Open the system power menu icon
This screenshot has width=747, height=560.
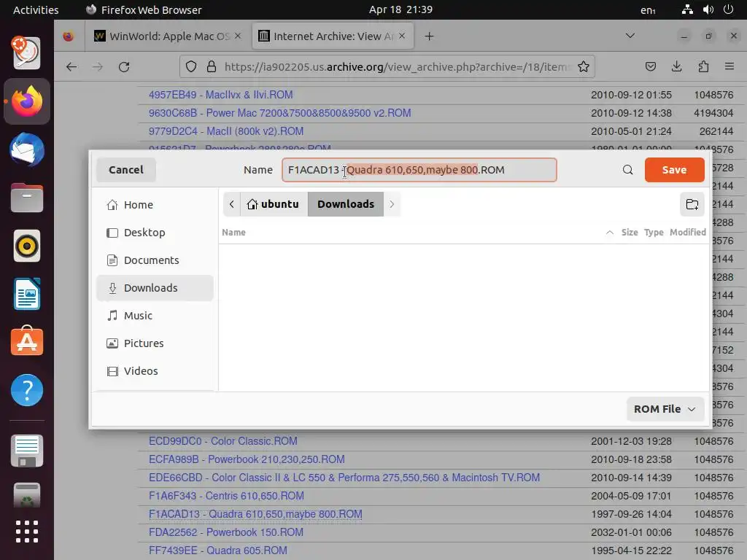[x=728, y=9]
